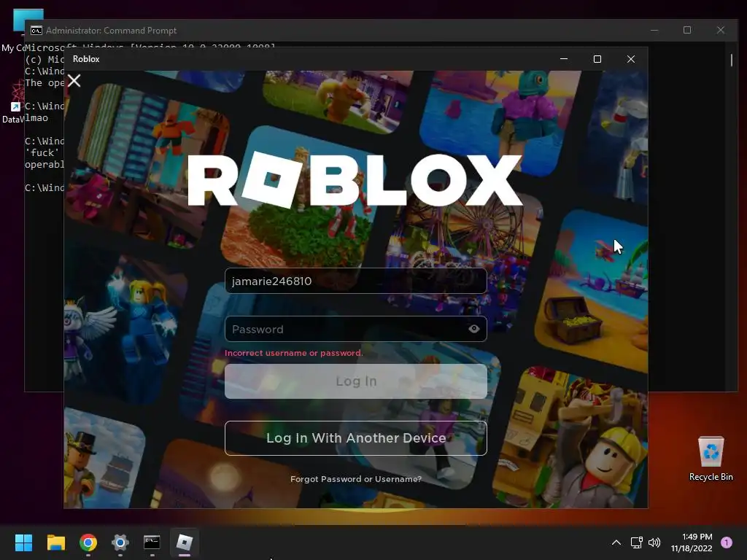Close the Roblox login overlay with the X icon
This screenshot has height=560, width=747.
coord(74,80)
